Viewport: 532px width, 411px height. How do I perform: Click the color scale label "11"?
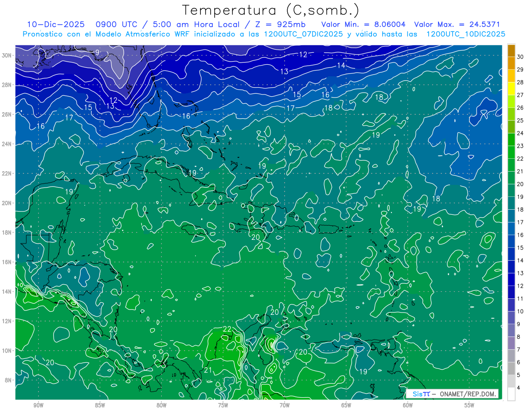click(520, 298)
